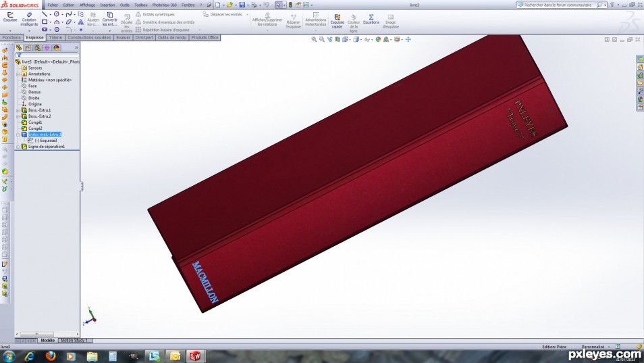Expand the Ligne de séparation1 node
This screenshot has height=363, width=644.
click(x=18, y=147)
